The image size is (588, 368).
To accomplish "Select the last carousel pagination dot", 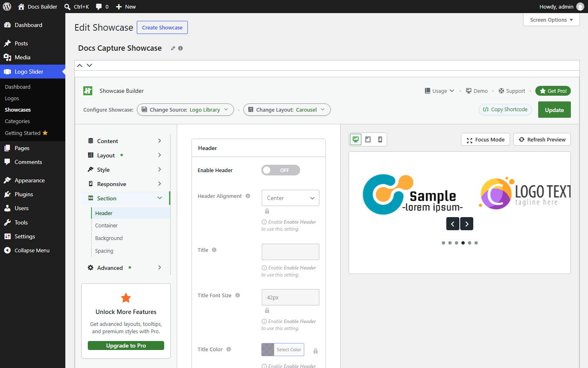I will [476, 243].
